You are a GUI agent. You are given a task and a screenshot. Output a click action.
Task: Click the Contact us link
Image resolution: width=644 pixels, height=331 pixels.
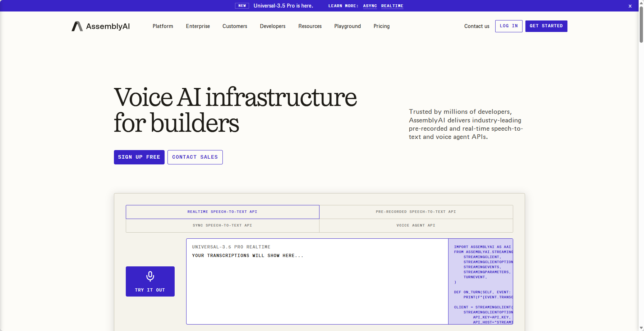(x=477, y=26)
